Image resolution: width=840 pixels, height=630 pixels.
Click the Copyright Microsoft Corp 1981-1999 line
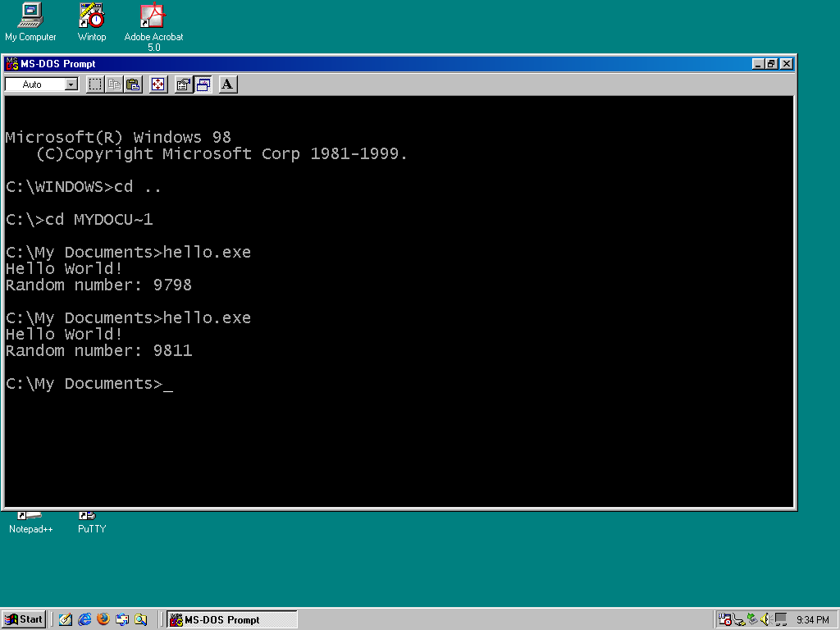tap(221, 154)
